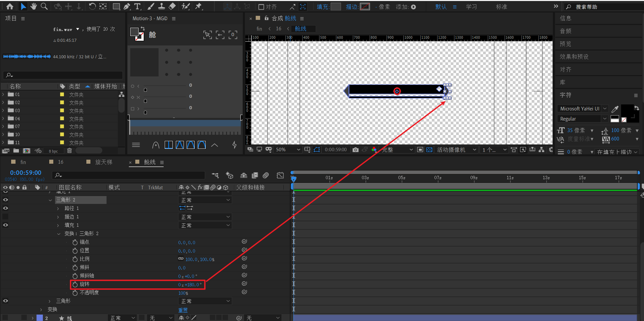The image size is (644, 321).
Task: Open the composition mini-flowchart
Action: pyautogui.click(x=215, y=175)
